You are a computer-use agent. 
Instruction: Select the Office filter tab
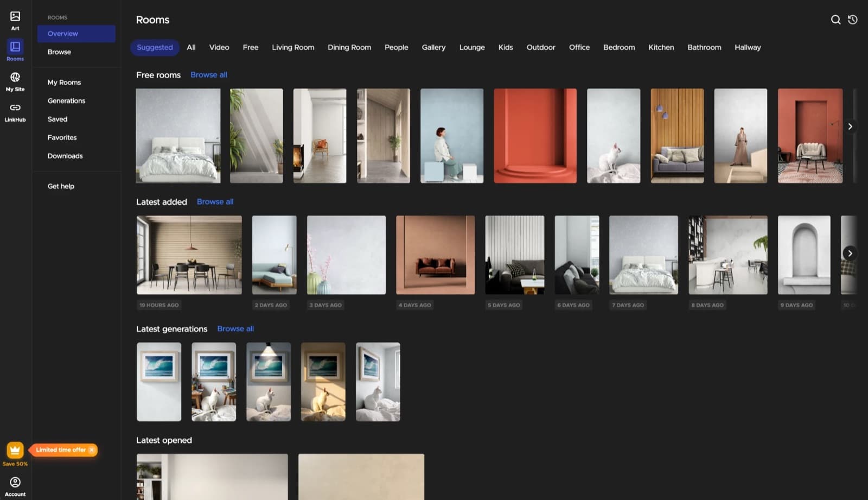(579, 47)
